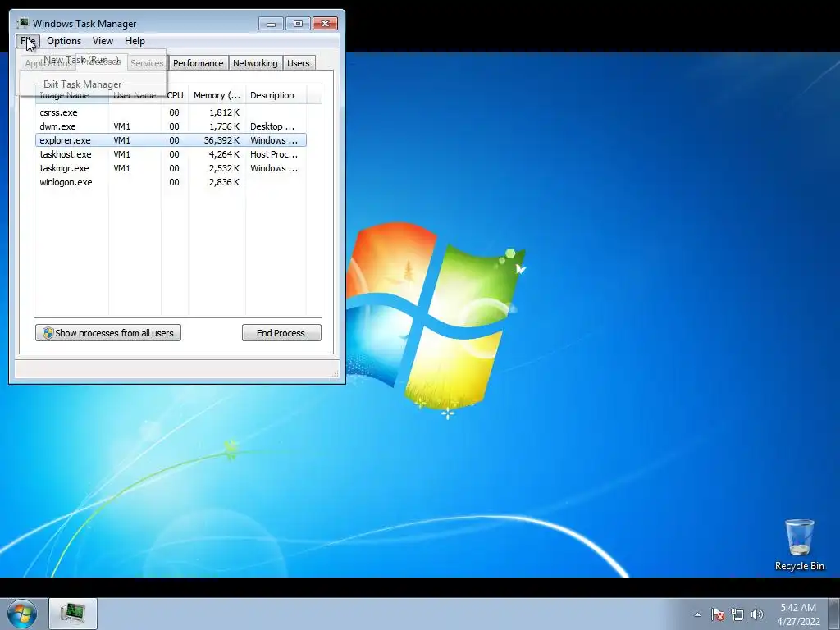Click the network tray icon
This screenshot has height=630, width=840.
tap(737, 614)
